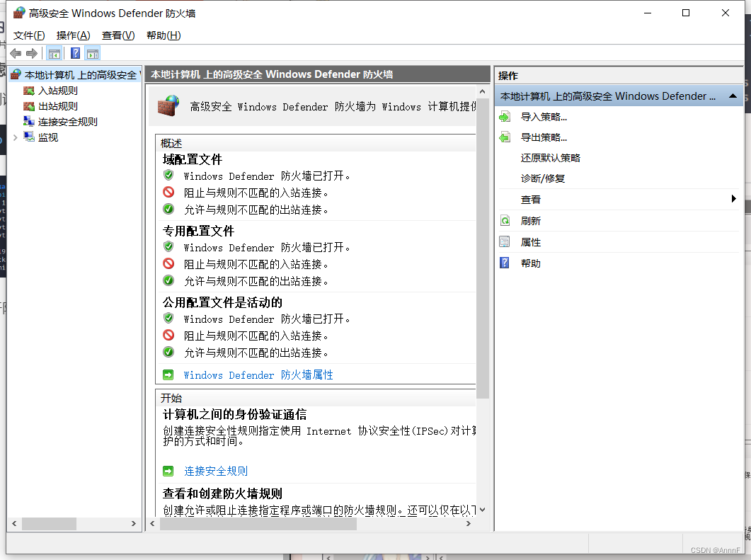
Task: Click the properties icon beside 属性
Action: coord(505,242)
